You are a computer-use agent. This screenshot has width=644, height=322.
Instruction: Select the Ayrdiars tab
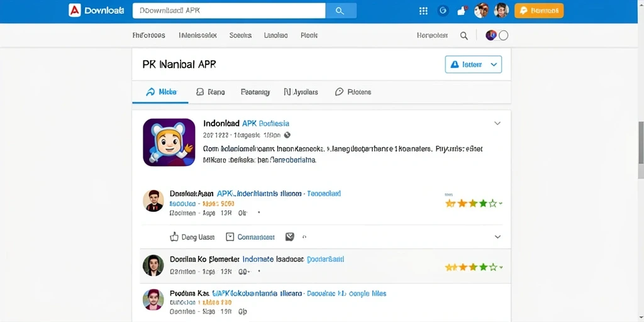301,92
